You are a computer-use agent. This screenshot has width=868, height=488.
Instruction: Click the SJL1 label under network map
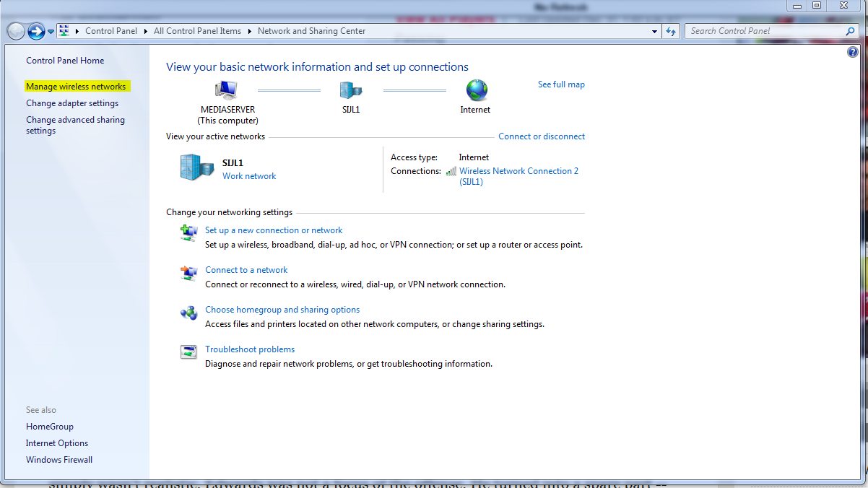point(351,110)
